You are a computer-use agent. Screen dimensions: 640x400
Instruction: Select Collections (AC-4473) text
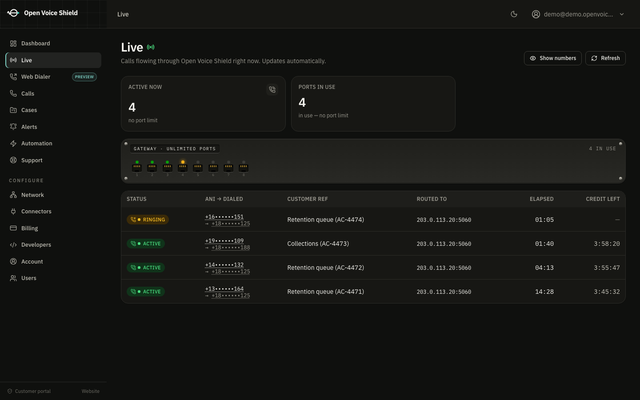click(x=318, y=244)
